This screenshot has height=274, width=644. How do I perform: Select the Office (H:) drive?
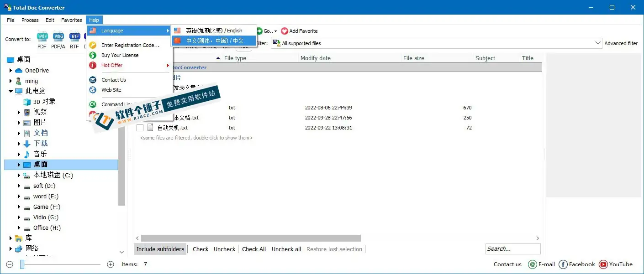click(x=47, y=228)
